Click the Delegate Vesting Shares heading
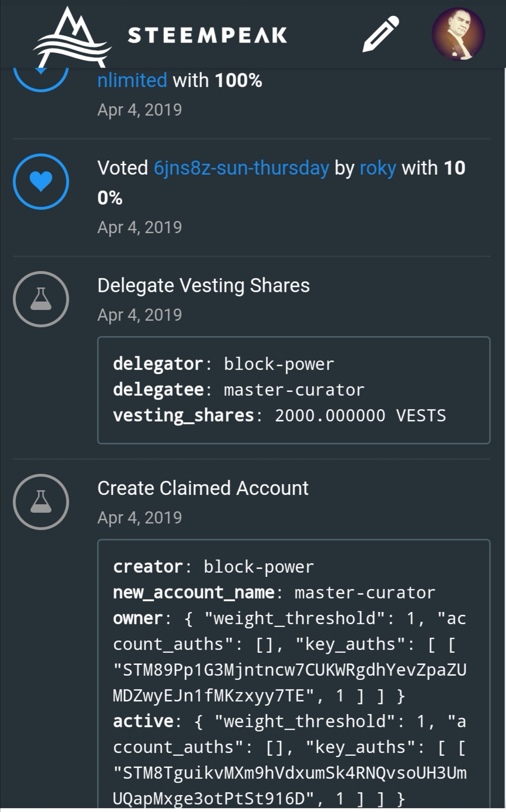506x812 pixels. click(x=203, y=286)
